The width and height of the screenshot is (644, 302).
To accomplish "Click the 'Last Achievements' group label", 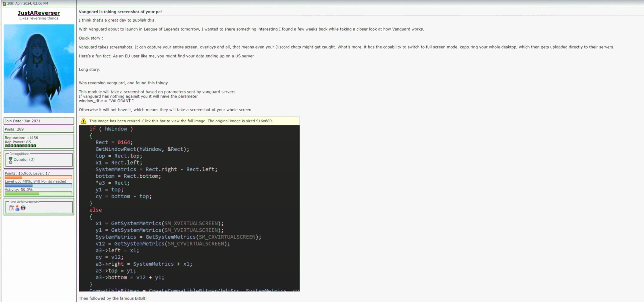I will [24, 202].
